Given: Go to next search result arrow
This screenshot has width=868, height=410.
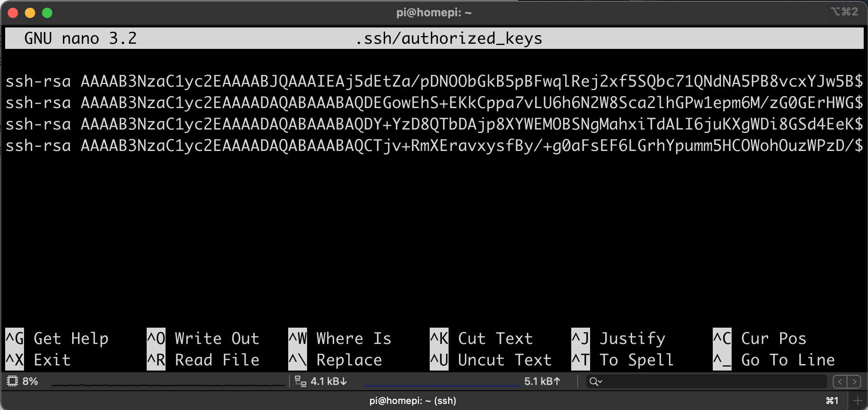Looking at the screenshot, I should [854, 381].
